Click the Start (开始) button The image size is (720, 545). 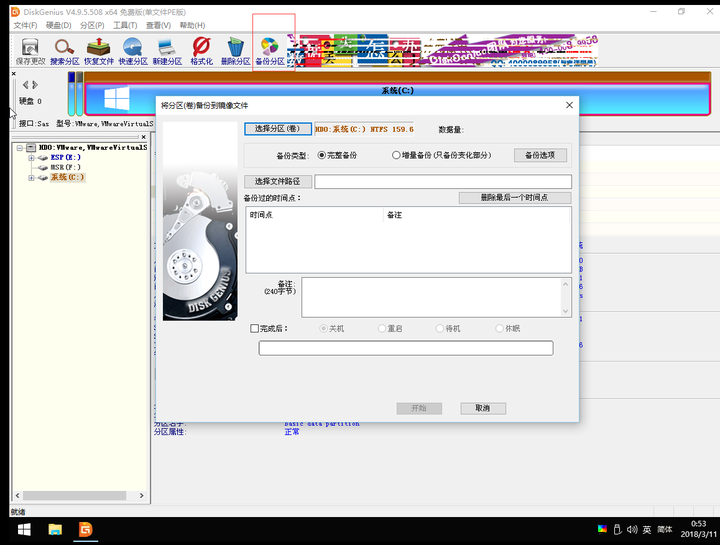419,408
